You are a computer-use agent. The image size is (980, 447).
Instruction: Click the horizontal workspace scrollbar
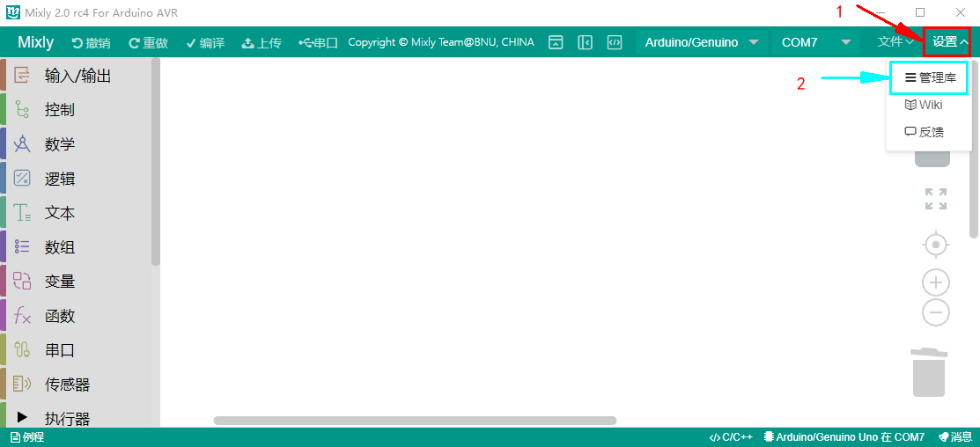[x=415, y=421]
